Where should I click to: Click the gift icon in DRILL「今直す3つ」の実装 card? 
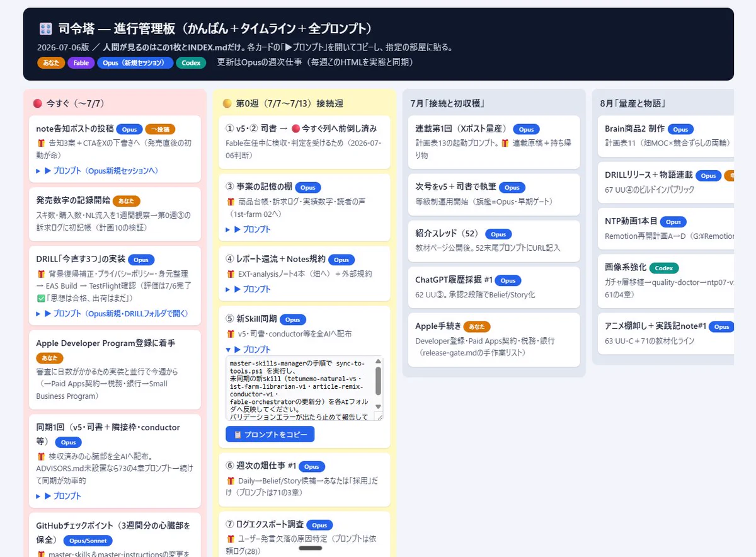tap(41, 274)
